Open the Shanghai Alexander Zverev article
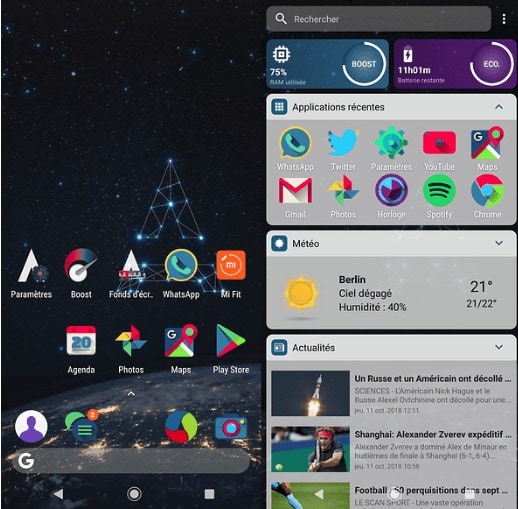The width and height of the screenshot is (518, 509). tap(391, 449)
